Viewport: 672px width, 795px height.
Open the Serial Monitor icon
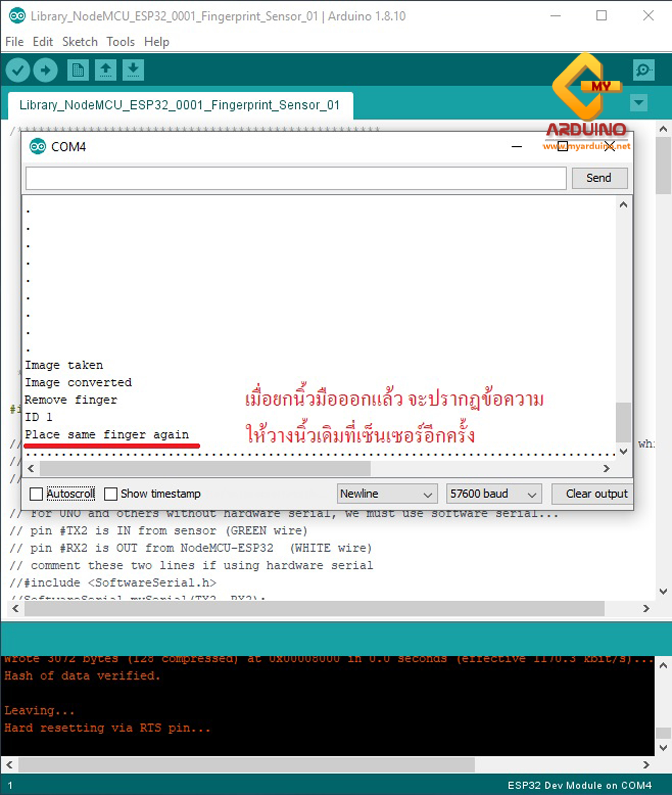[644, 70]
